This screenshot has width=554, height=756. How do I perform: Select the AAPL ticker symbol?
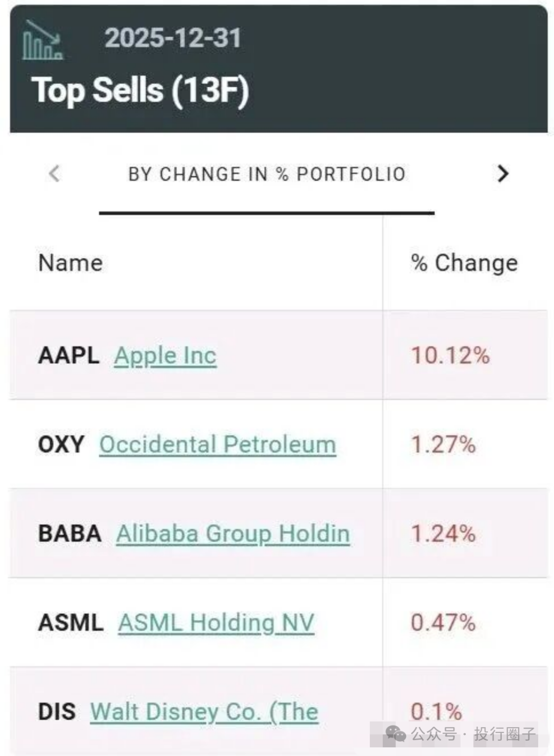69,356
